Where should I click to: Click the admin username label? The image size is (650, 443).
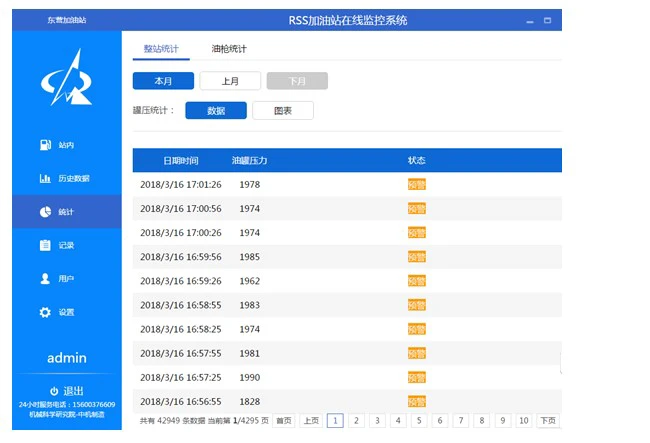pos(67,358)
